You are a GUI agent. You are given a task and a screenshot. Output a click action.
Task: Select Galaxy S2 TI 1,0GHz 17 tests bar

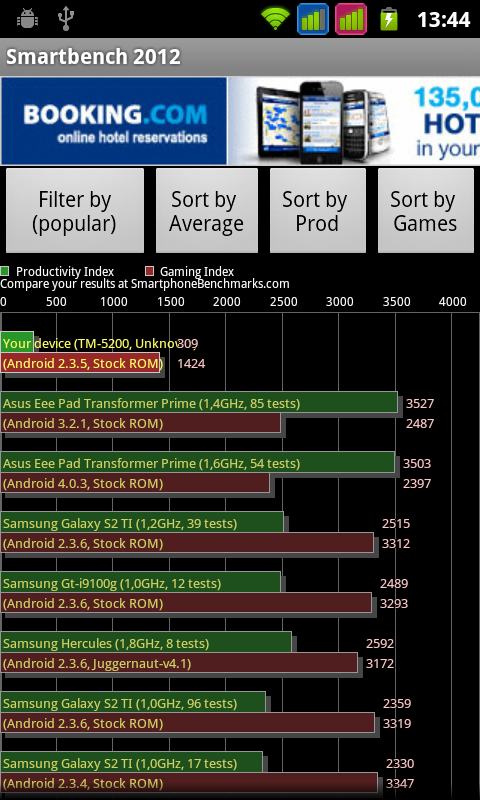[x=131, y=762]
